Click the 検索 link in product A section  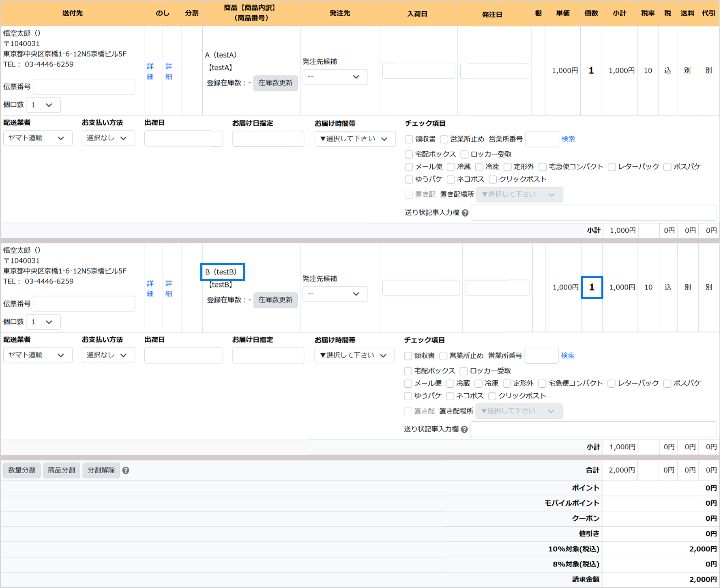568,139
